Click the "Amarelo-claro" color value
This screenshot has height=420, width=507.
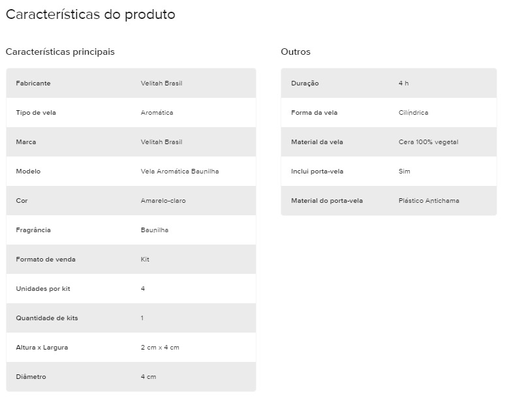click(163, 201)
